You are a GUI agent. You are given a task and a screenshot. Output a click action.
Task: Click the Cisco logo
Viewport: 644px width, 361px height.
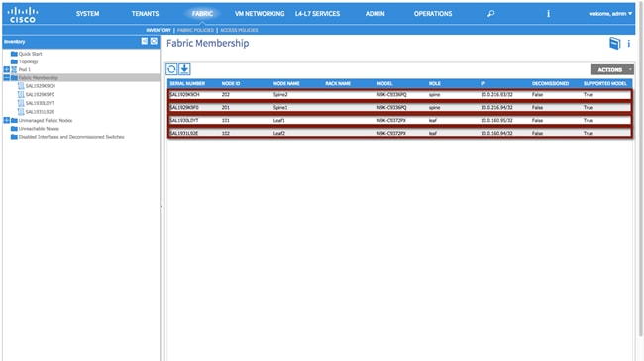[x=22, y=15]
